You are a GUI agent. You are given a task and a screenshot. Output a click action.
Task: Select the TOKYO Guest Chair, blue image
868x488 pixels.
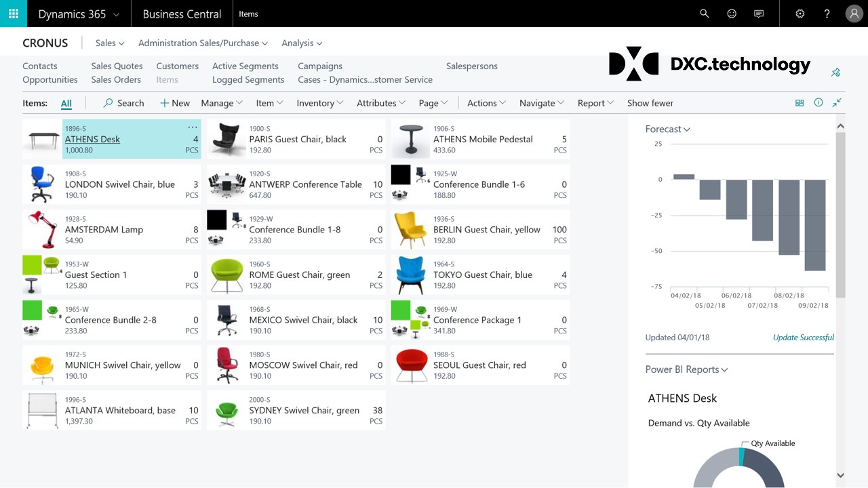coord(410,274)
